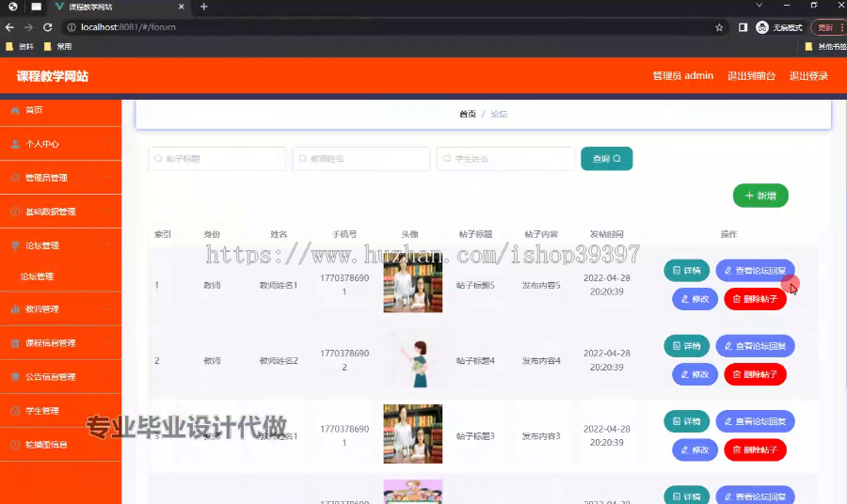Click 修改 for 帖子标题5 row

coord(695,299)
